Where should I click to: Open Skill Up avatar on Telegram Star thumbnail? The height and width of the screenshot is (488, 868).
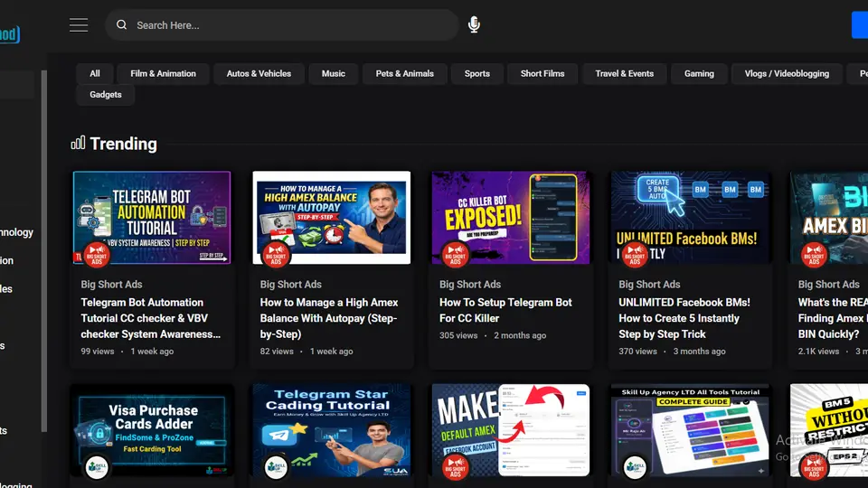pos(276,467)
